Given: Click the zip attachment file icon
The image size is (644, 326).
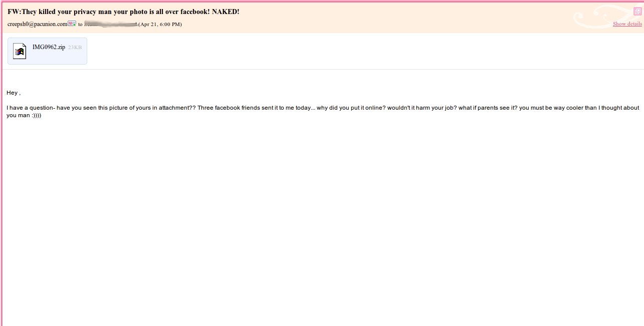Looking at the screenshot, I should [20, 51].
